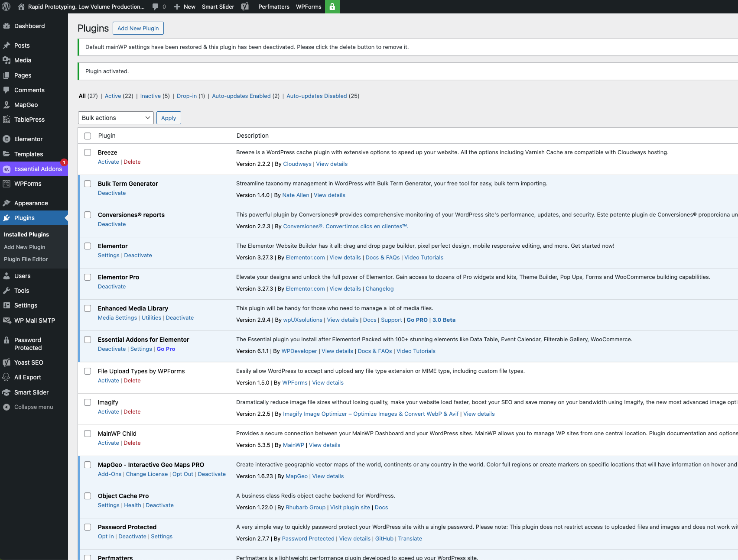Click the home site icon
Image resolution: width=738 pixels, height=560 pixels.
click(x=21, y=6)
